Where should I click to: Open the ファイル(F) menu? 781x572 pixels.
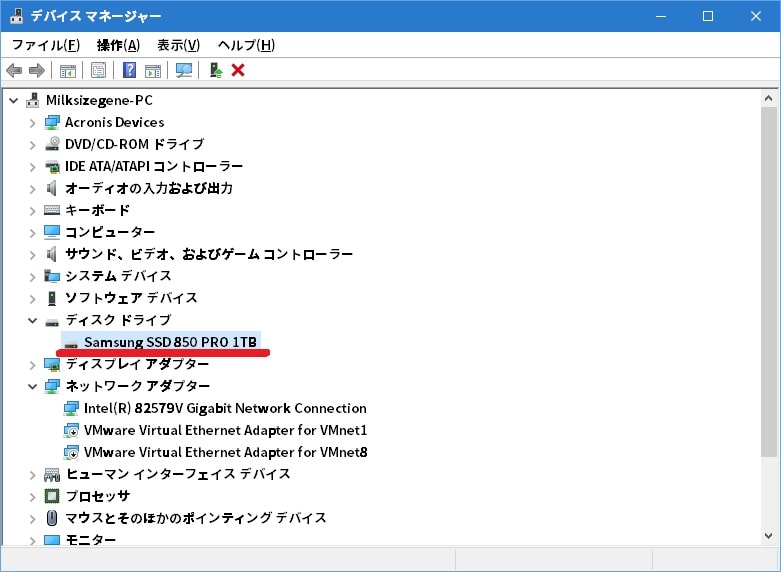point(45,45)
